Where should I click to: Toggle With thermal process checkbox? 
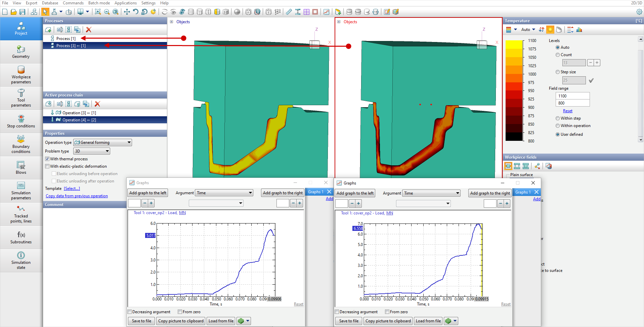click(x=47, y=159)
